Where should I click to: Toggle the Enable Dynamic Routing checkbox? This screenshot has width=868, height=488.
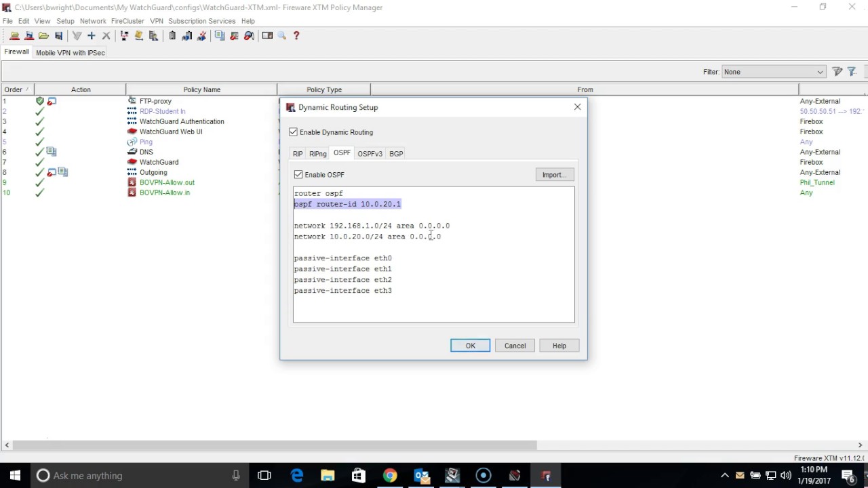pyautogui.click(x=293, y=132)
